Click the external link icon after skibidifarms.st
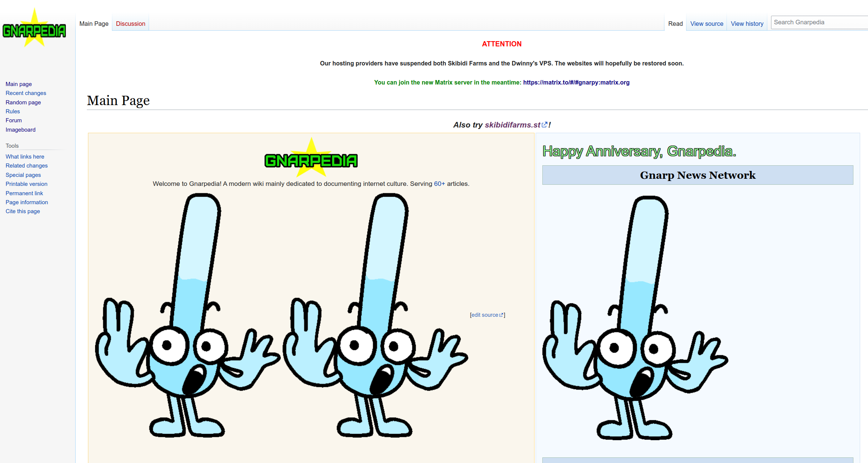The height and width of the screenshot is (463, 868). [x=545, y=125]
